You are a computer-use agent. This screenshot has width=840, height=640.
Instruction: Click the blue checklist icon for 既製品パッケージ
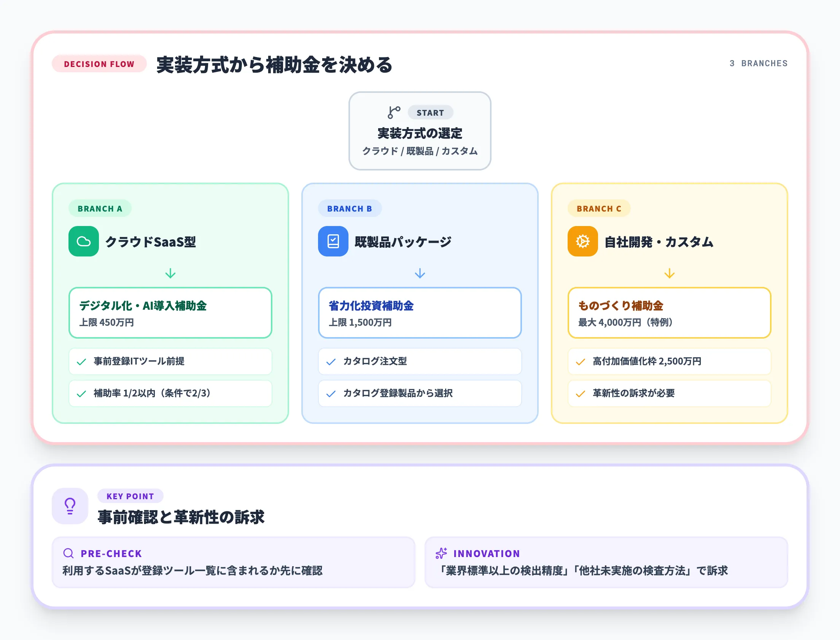(x=333, y=241)
